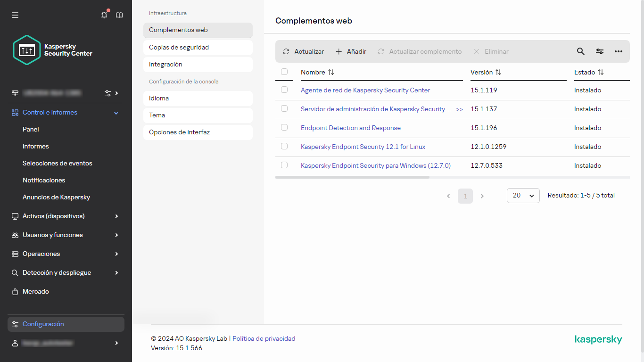Open the administration server properties gear icon
The width and height of the screenshot is (644, 362).
tap(107, 93)
